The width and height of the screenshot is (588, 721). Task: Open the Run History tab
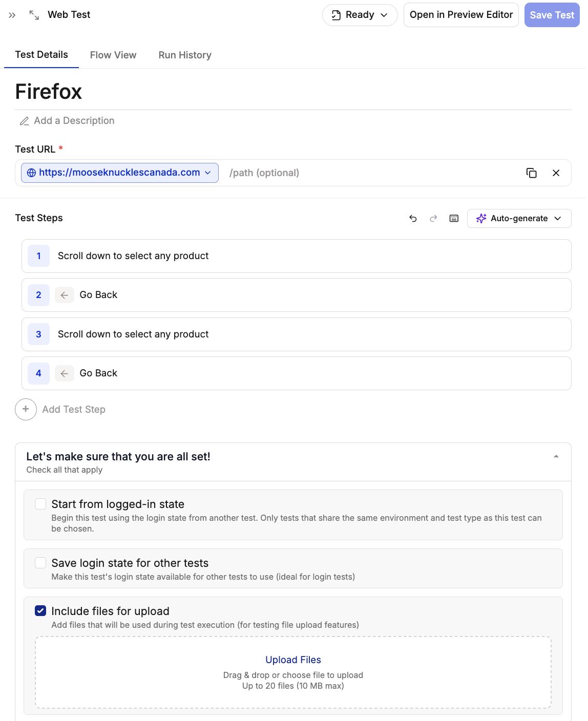(x=185, y=55)
